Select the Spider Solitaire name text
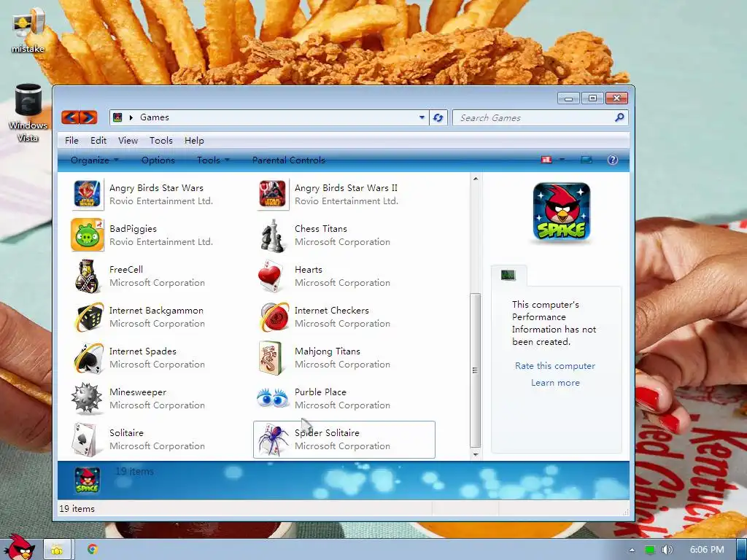747x560 pixels. click(x=327, y=433)
